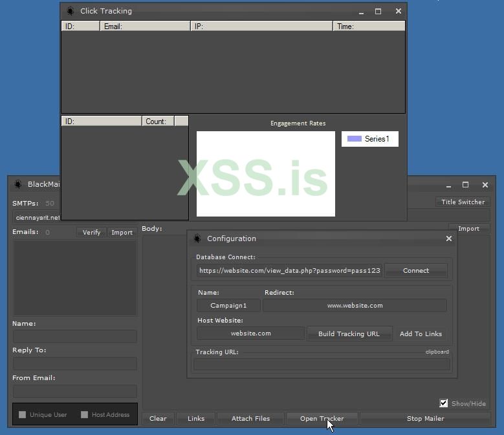
Task: Click the ID column header in top tracking table
Action: click(x=80, y=27)
